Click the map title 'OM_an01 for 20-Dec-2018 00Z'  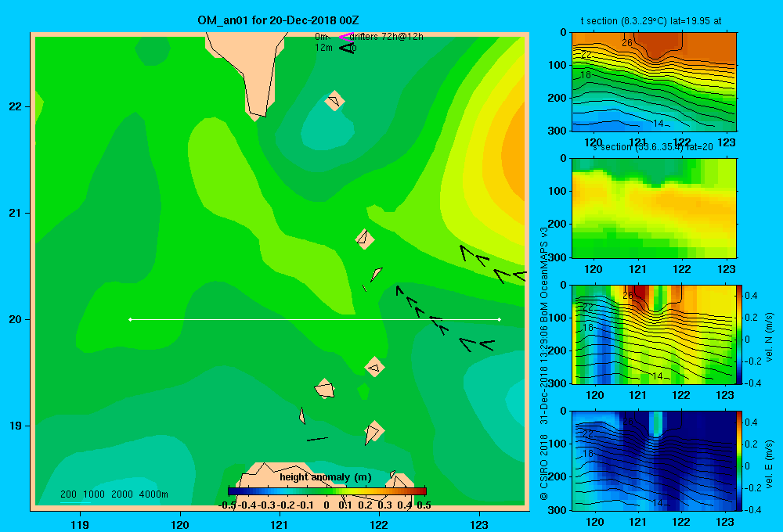point(278,20)
